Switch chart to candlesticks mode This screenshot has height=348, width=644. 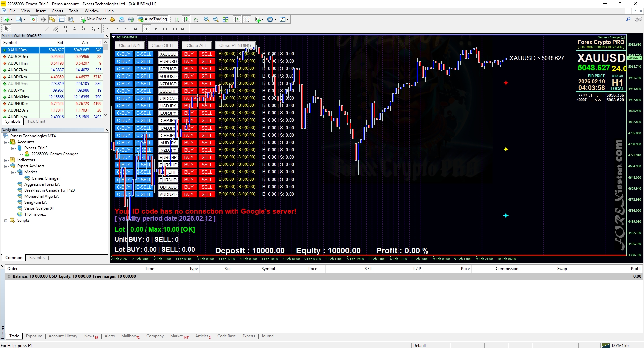pyautogui.click(x=186, y=19)
